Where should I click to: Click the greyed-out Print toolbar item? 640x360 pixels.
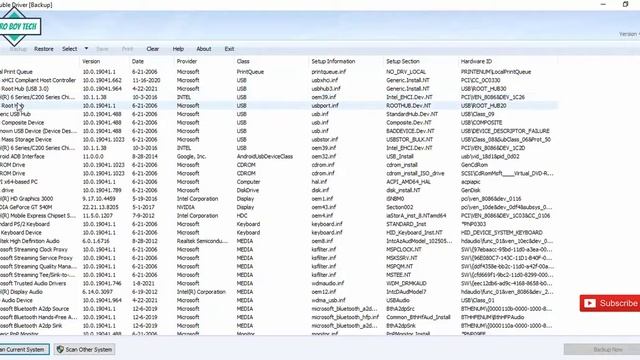coord(127,49)
